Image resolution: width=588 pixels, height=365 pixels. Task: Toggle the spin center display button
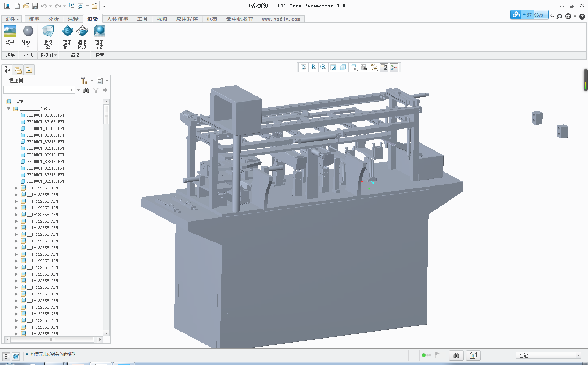(x=394, y=67)
